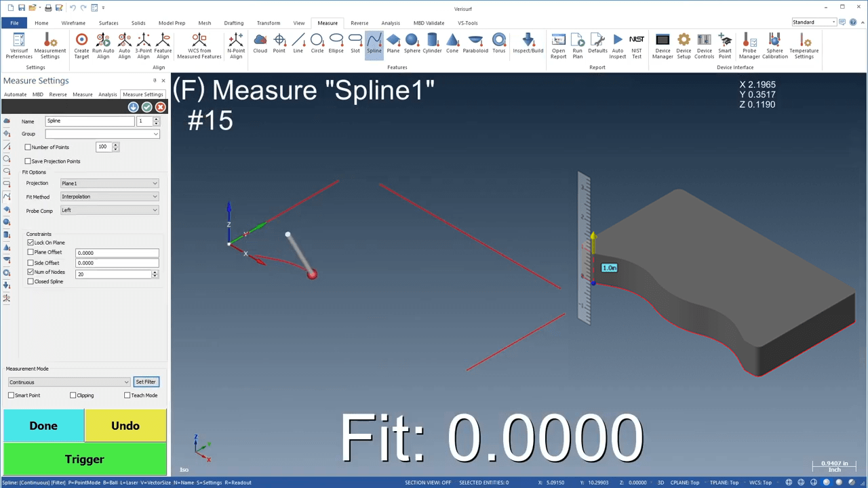Enable Teach Mode checkbox
The image size is (868, 488).
(x=127, y=395)
